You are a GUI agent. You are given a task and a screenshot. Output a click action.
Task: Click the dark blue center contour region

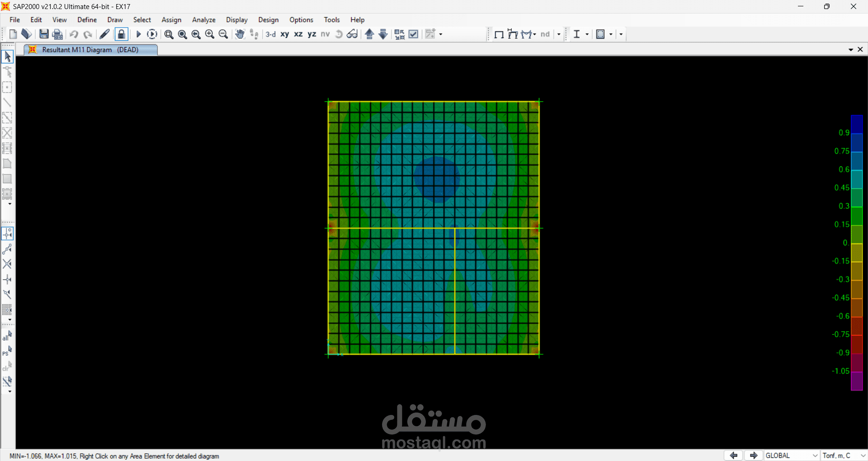tap(436, 179)
